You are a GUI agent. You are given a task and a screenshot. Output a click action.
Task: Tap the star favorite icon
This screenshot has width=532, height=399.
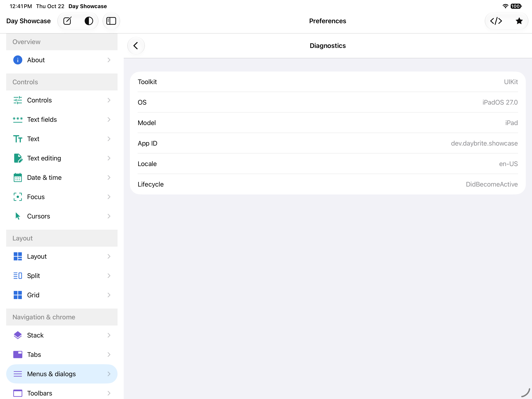coord(519,21)
